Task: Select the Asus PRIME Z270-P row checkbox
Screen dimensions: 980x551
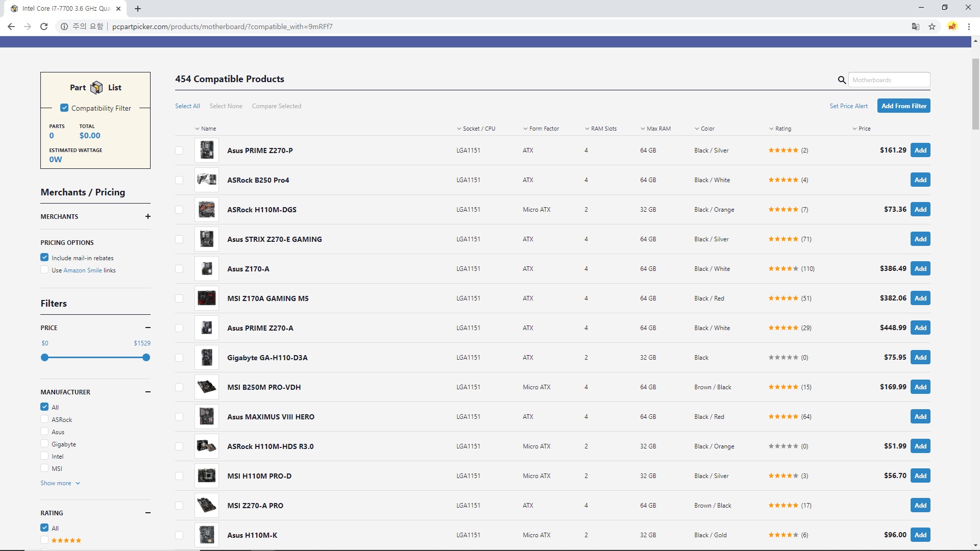Action: point(179,151)
